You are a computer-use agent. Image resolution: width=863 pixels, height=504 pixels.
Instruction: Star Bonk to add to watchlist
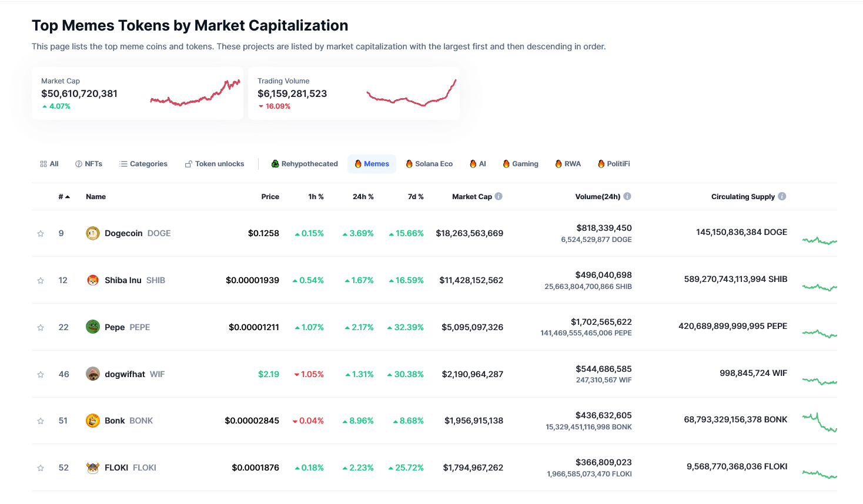tap(41, 421)
